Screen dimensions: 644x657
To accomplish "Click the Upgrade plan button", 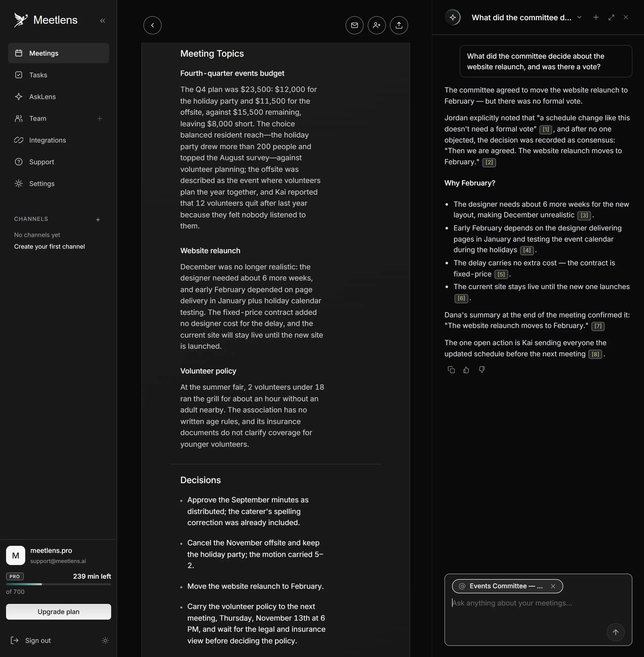I will click(x=59, y=612).
